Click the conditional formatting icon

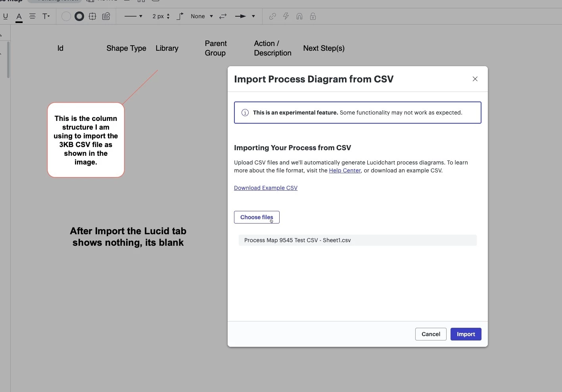coord(106,16)
